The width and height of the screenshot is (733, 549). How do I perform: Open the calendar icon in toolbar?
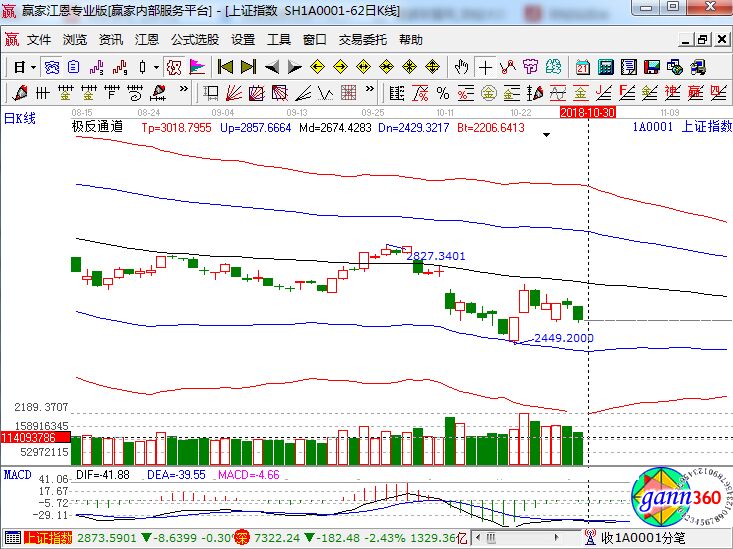(x=582, y=67)
